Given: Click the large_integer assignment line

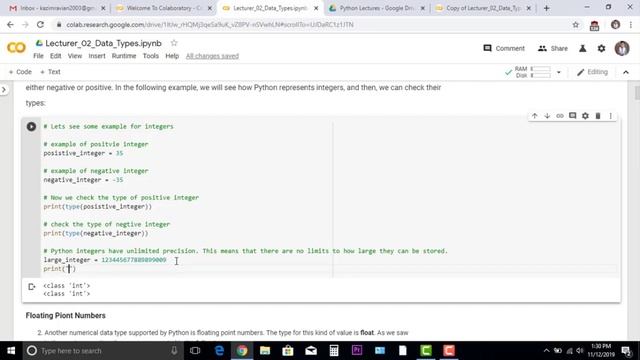Looking at the screenshot, I should click(x=105, y=260).
